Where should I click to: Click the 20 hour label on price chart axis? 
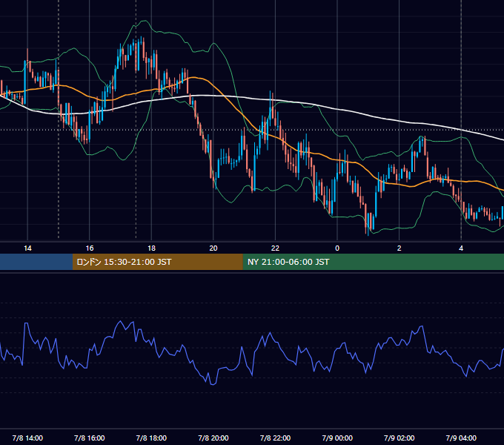click(x=213, y=248)
